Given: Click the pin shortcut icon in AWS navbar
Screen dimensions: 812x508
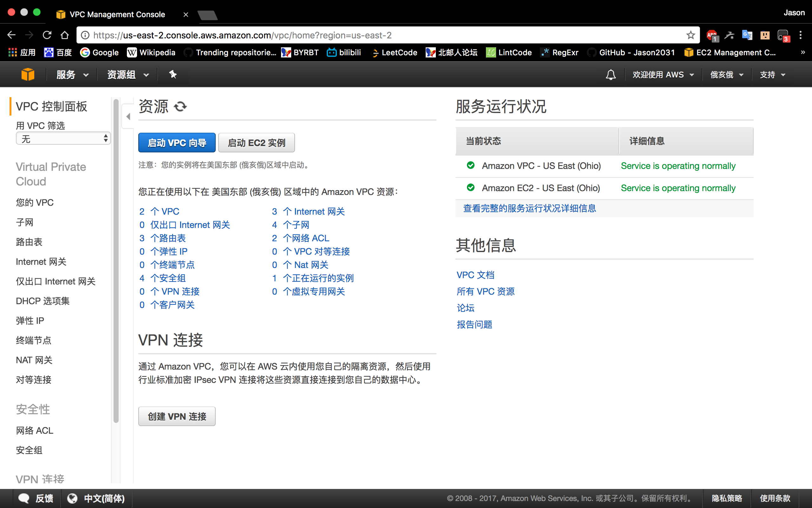Looking at the screenshot, I should coord(173,74).
